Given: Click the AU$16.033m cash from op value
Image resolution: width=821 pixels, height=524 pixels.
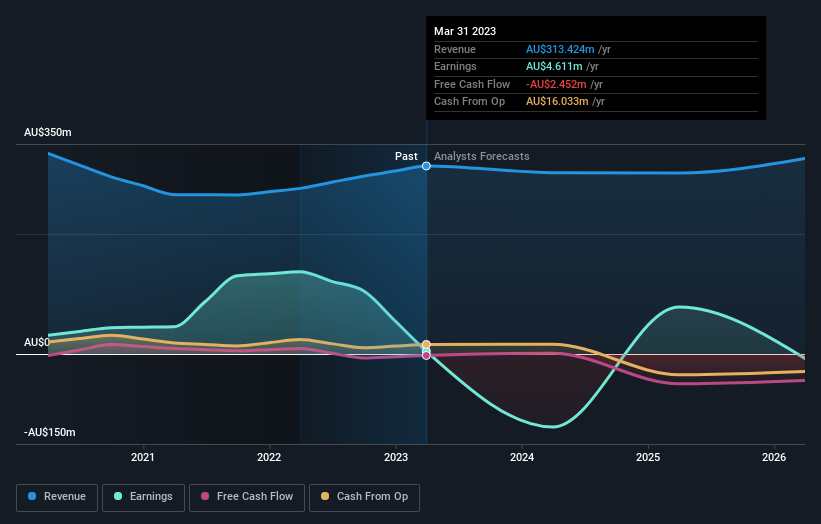Looking at the screenshot, I should click(x=557, y=102).
